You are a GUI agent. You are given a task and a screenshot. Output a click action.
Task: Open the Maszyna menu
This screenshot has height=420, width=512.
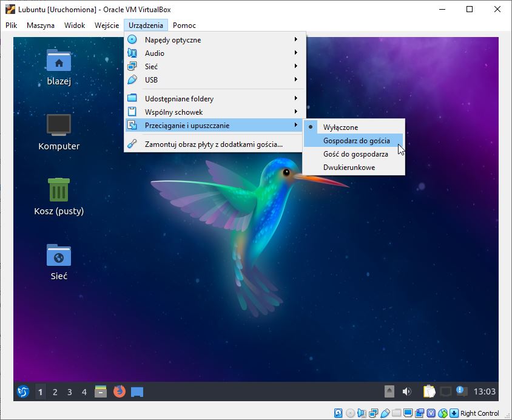[41, 25]
